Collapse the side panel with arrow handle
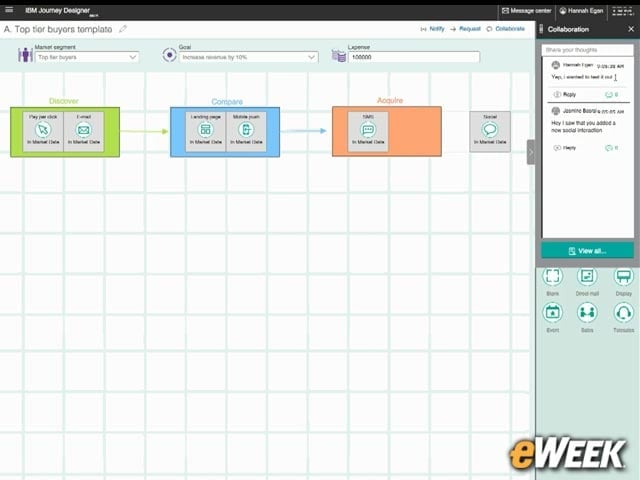Viewport: 640px width, 480px height. (531, 152)
